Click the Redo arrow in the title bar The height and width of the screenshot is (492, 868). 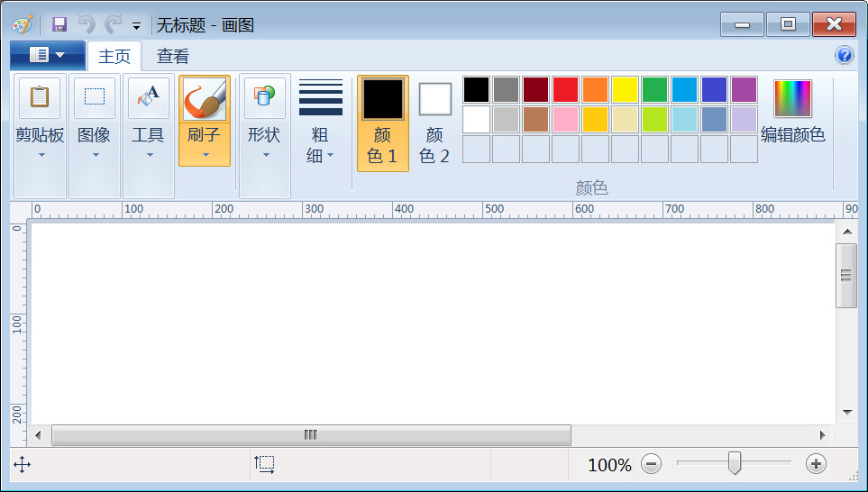coord(114,24)
